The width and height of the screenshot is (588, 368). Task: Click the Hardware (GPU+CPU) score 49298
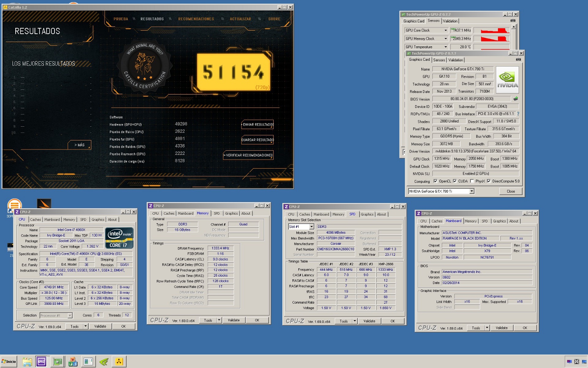point(181,124)
